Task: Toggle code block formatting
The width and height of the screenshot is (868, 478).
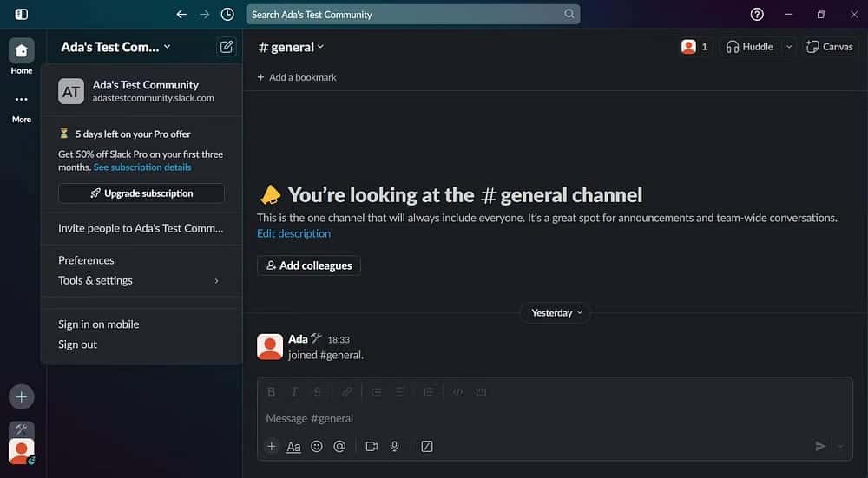Action: point(481,392)
